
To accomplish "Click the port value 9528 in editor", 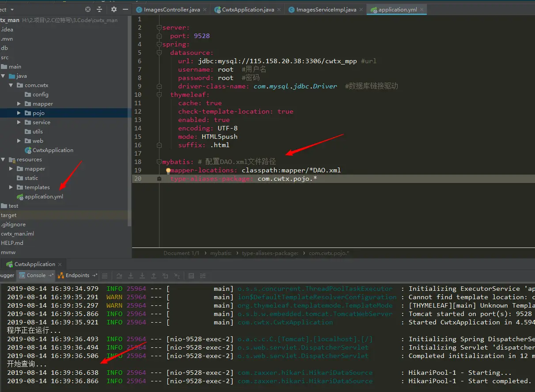I will [202, 36].
